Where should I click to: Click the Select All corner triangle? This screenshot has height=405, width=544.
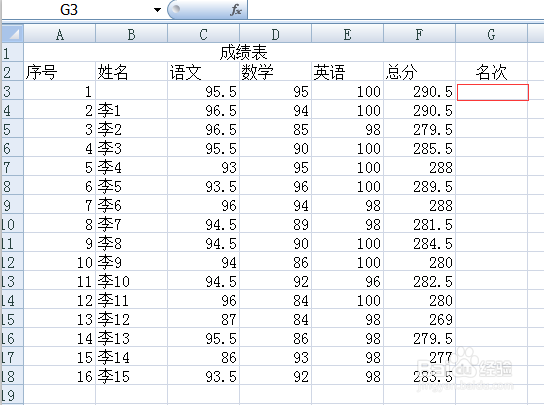click(x=13, y=34)
